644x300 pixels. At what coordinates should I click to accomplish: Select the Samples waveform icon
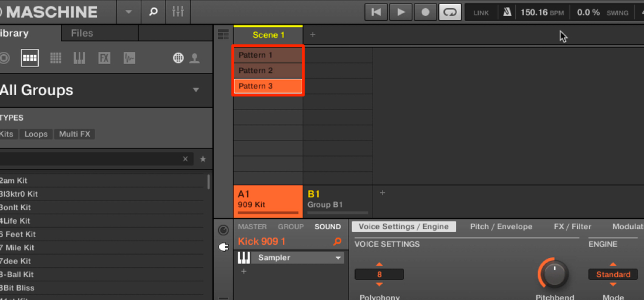129,58
